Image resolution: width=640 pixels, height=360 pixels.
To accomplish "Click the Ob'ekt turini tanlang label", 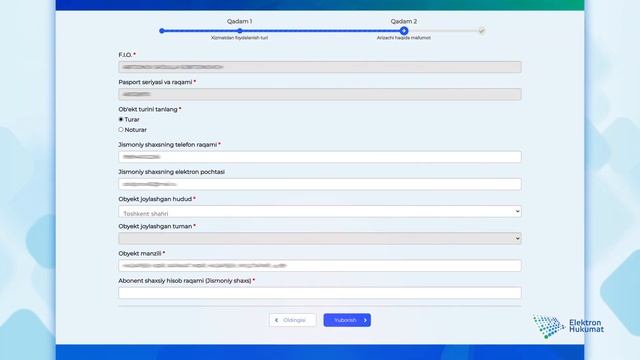I will point(148,109).
